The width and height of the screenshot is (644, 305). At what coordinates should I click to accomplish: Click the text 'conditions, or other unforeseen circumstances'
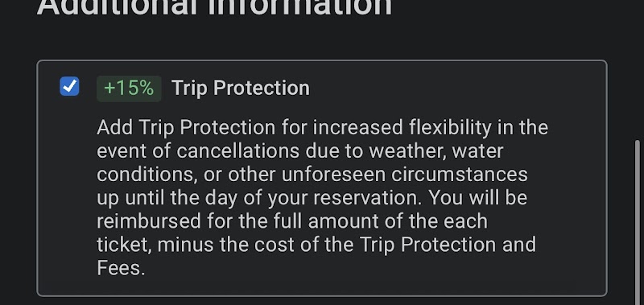click(x=312, y=174)
